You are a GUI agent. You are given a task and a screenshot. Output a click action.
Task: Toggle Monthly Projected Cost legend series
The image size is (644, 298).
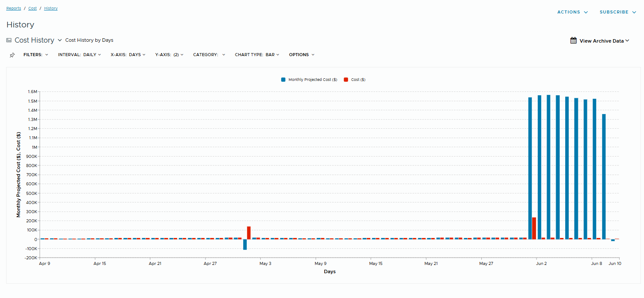point(309,80)
